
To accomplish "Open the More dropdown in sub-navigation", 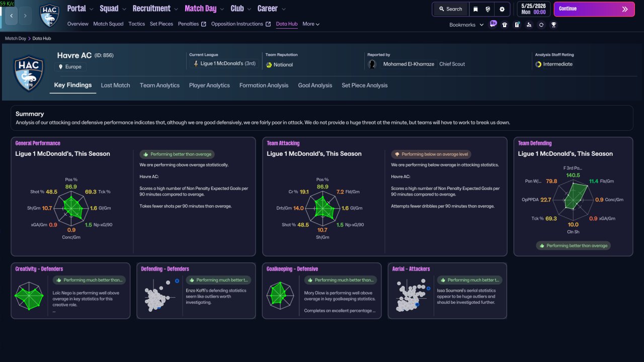I will 311,24.
